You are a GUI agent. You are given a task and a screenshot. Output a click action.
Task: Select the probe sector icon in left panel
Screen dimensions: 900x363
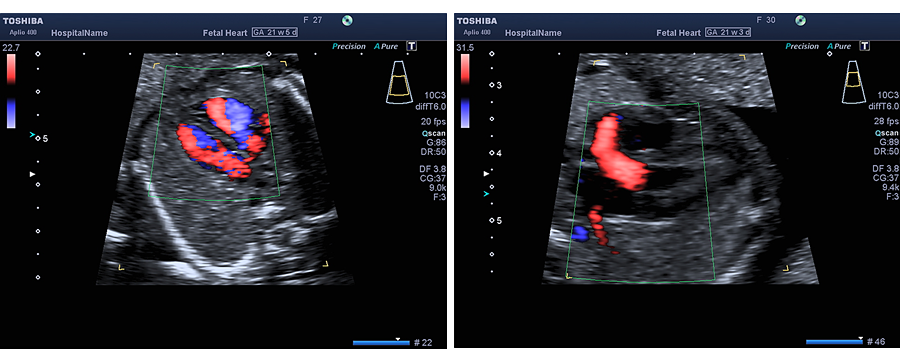point(400,82)
